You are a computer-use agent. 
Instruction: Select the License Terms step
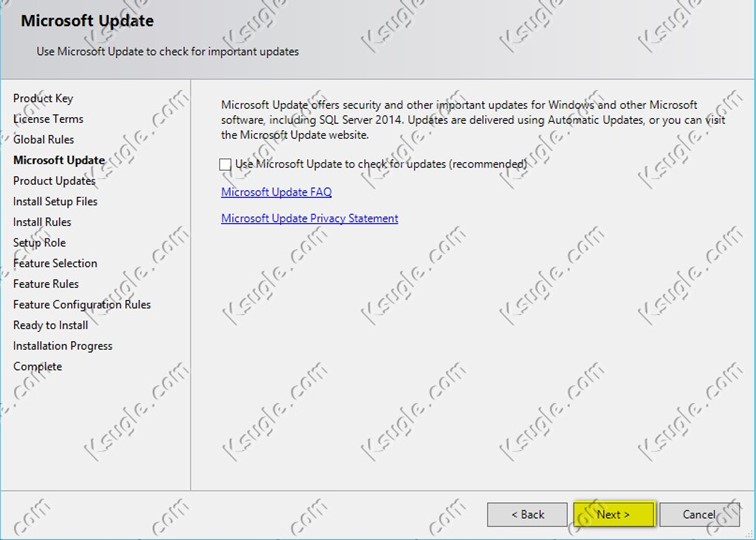[x=48, y=119]
